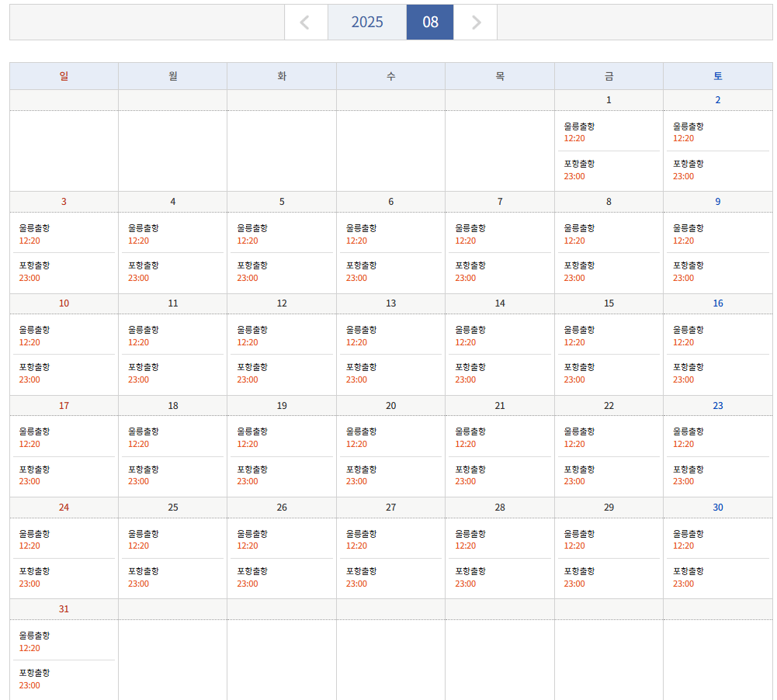Choose 울릉출항 12:20 on August 31
777x700 pixels.
pyautogui.click(x=34, y=642)
